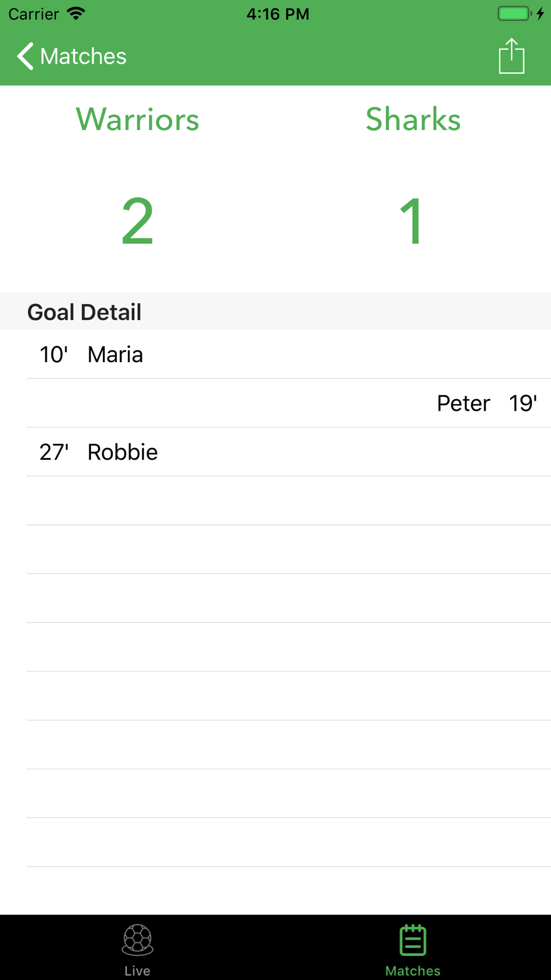Tap the Carrier status text
The width and height of the screenshot is (551, 980).
pyautogui.click(x=34, y=14)
